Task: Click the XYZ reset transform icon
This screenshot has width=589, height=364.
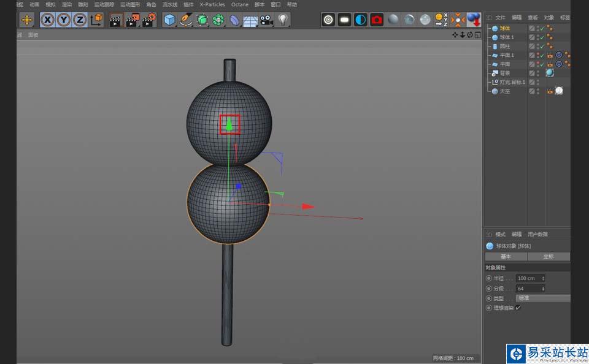Action: coord(441,20)
